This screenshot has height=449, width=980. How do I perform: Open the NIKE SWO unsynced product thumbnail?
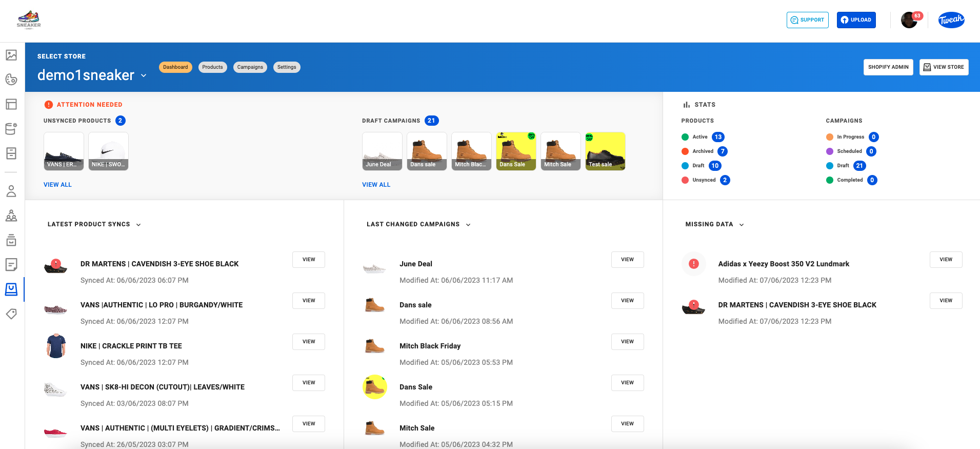pos(108,151)
